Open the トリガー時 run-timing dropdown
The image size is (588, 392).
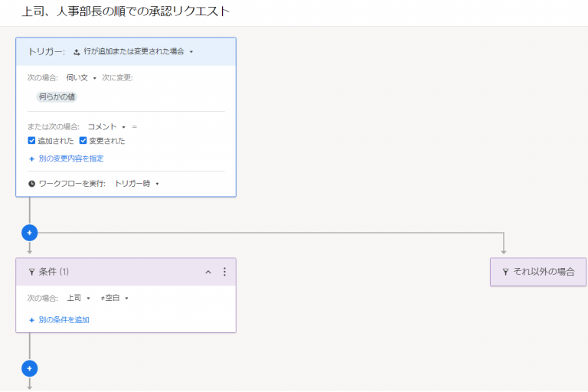pyautogui.click(x=136, y=184)
